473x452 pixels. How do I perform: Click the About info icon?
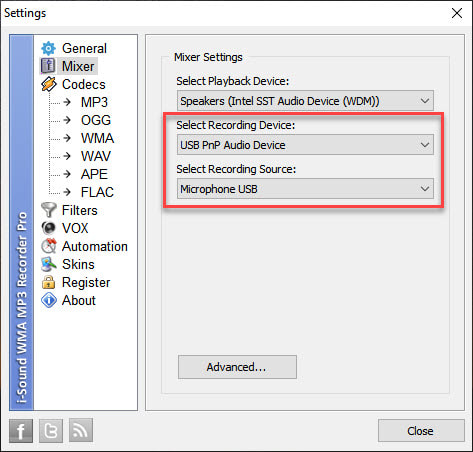pyautogui.click(x=49, y=300)
